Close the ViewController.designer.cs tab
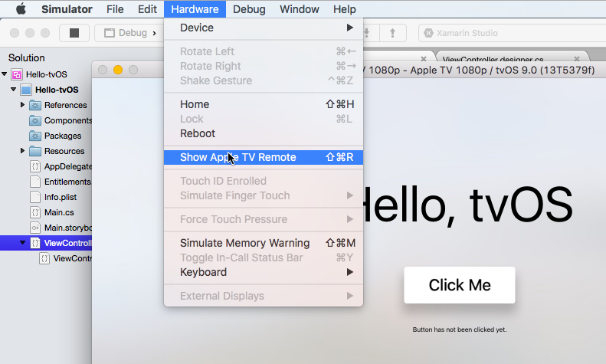The width and height of the screenshot is (606, 364). tap(577, 59)
